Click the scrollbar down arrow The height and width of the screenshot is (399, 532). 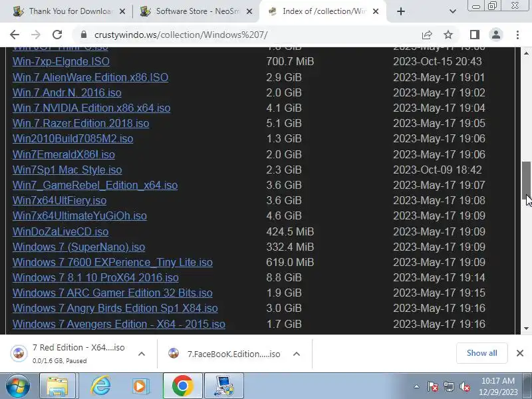coord(526,328)
